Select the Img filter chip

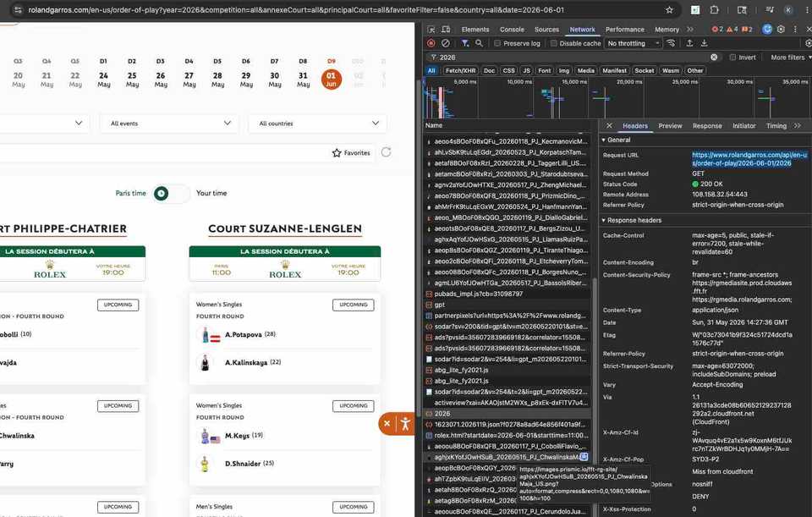click(563, 70)
